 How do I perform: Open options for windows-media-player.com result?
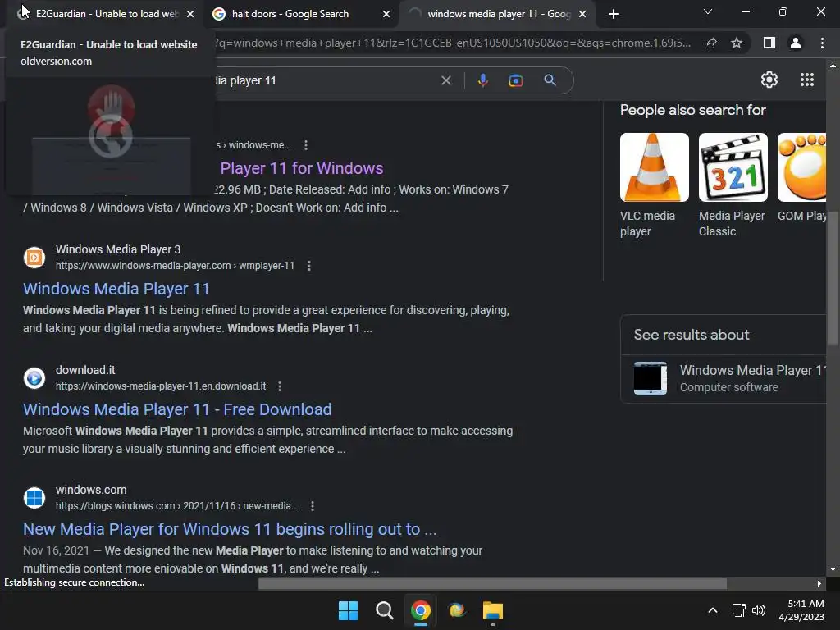coord(309,266)
